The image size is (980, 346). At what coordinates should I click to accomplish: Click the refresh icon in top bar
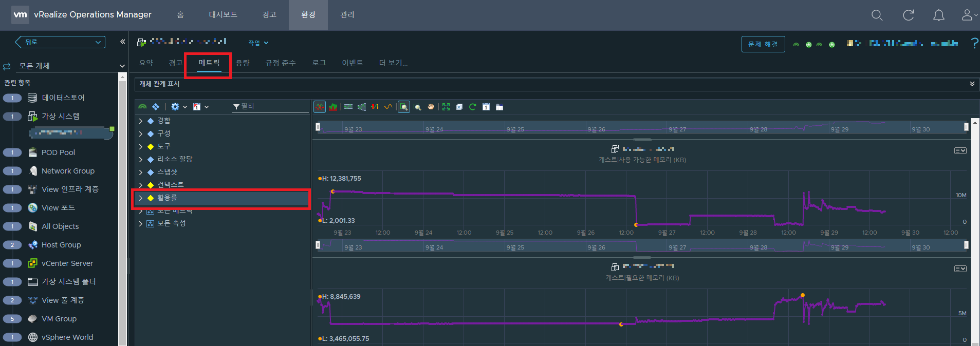tap(909, 15)
